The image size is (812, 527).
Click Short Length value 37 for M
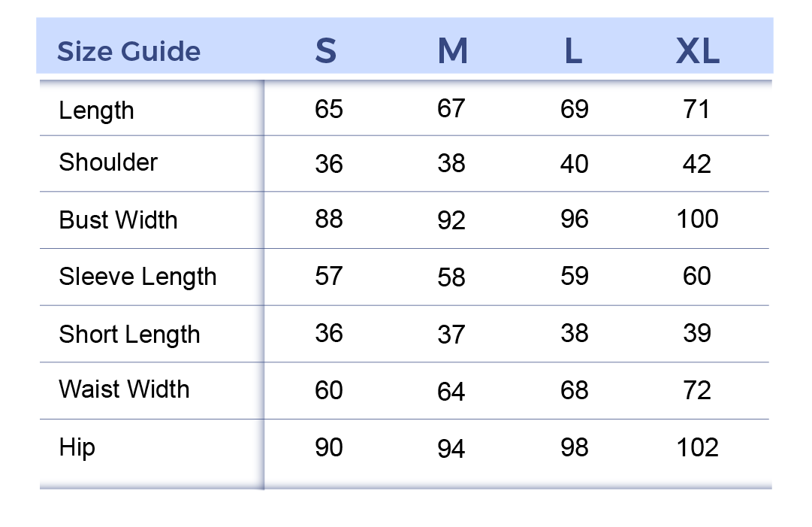point(451,335)
